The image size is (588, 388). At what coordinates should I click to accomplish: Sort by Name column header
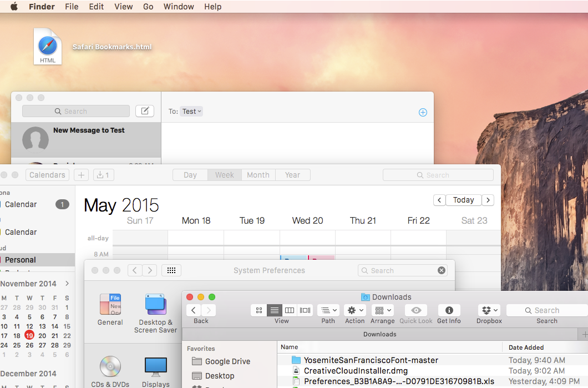tap(390, 347)
